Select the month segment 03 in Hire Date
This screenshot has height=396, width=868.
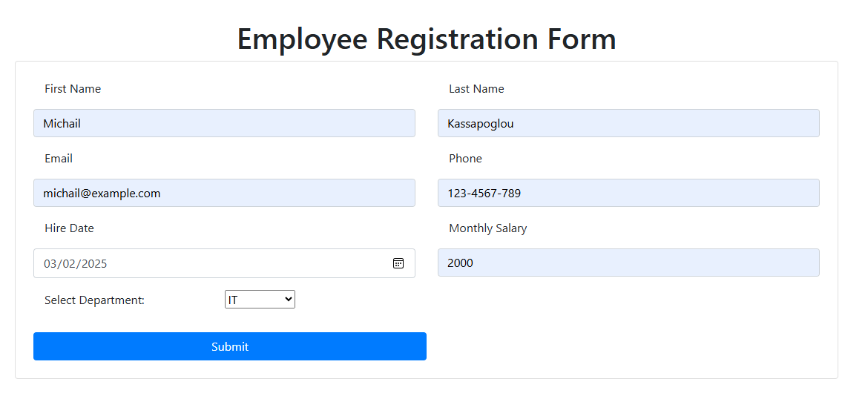click(x=50, y=264)
